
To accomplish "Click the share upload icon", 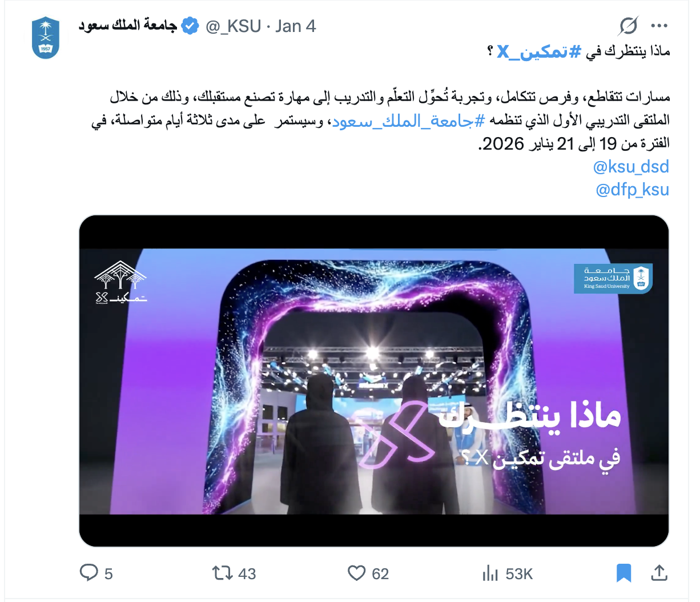I will click(659, 573).
